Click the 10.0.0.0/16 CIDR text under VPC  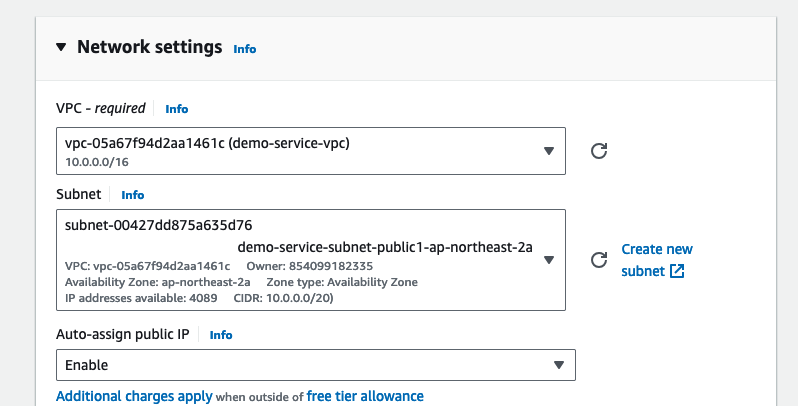pyautogui.click(x=99, y=161)
